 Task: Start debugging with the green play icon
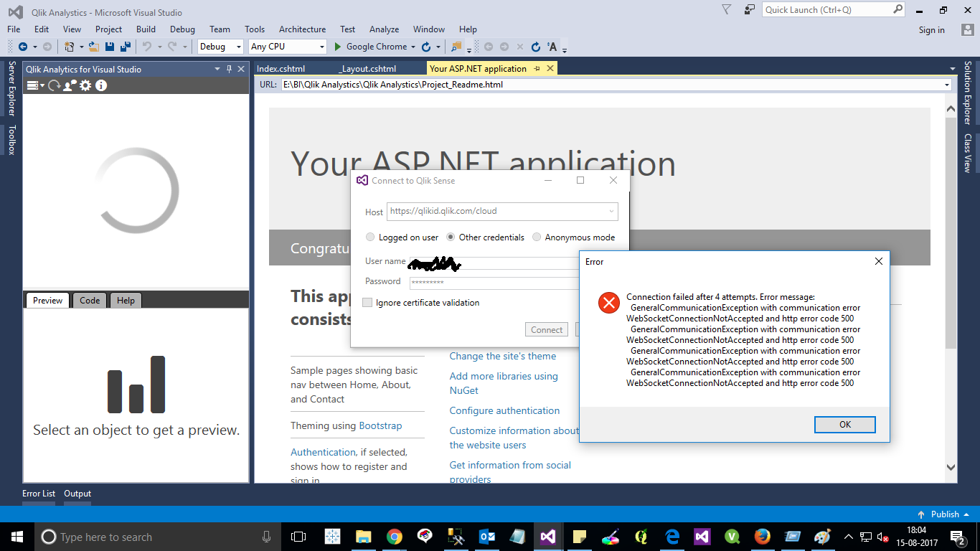coord(339,47)
